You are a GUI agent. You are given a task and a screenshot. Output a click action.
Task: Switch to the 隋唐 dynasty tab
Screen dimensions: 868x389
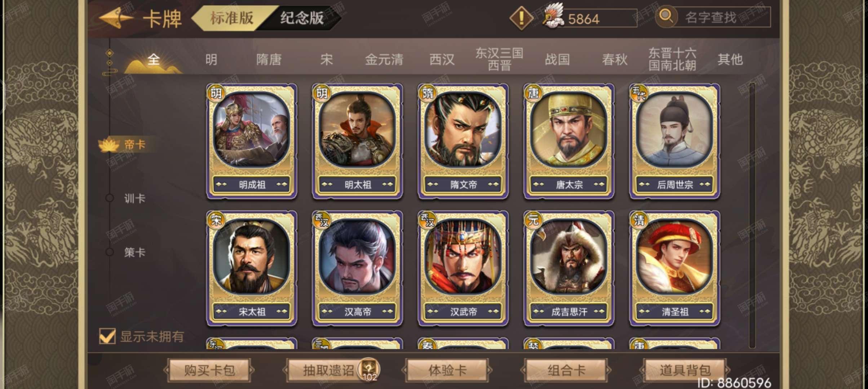click(269, 59)
